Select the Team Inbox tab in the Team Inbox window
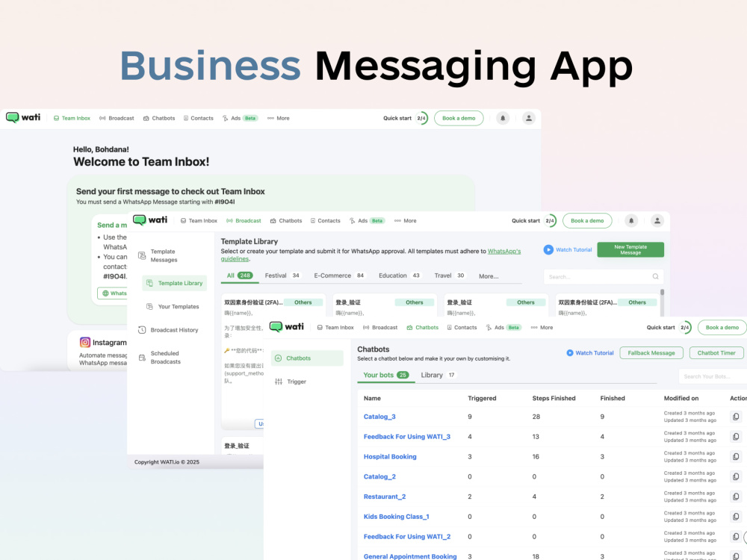The height and width of the screenshot is (560, 747). point(72,118)
